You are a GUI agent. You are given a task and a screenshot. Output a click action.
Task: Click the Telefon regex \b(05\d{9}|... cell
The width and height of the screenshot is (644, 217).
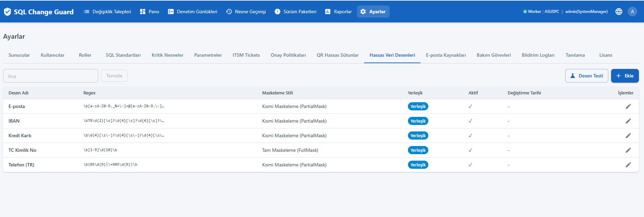click(110, 164)
